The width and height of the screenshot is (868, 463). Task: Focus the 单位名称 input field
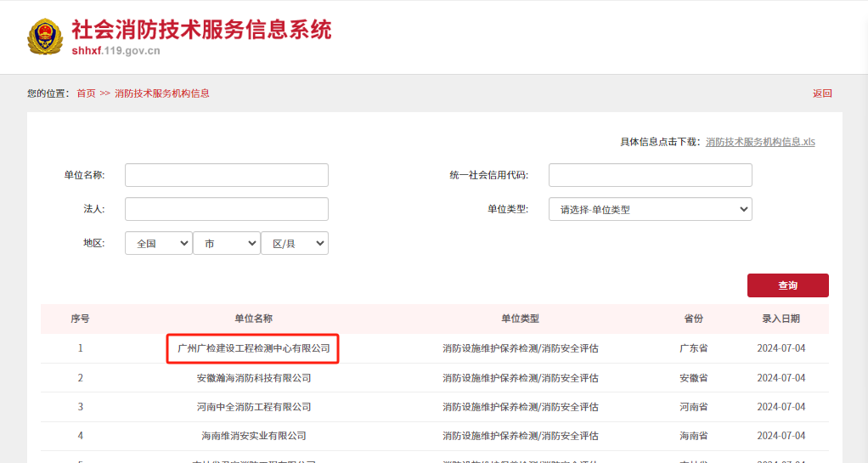pyautogui.click(x=226, y=175)
